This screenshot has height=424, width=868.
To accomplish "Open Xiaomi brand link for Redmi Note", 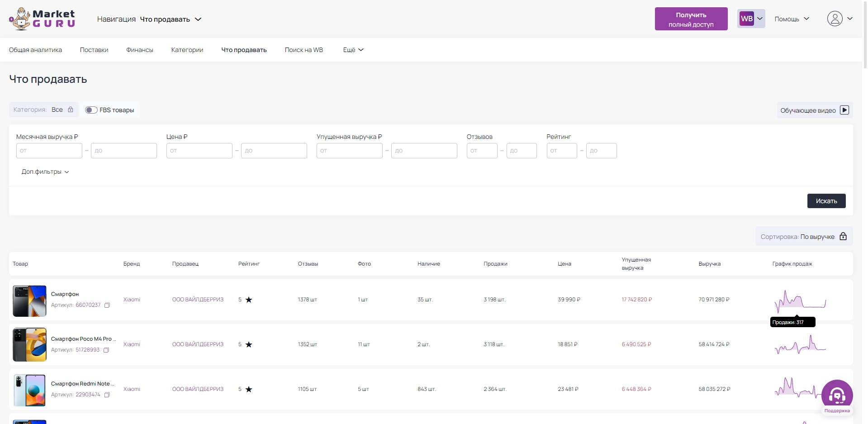I will pos(132,389).
